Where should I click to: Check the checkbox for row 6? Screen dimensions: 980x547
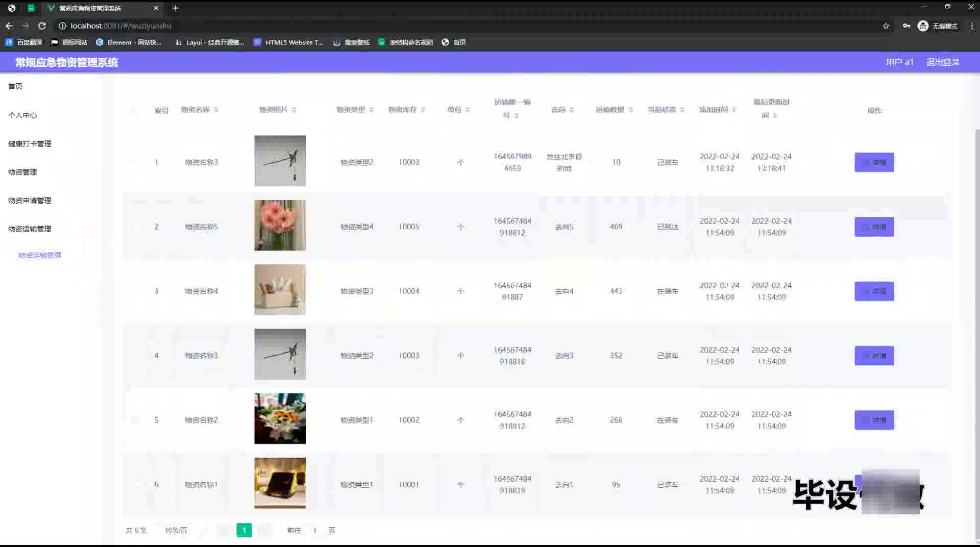pos(135,484)
